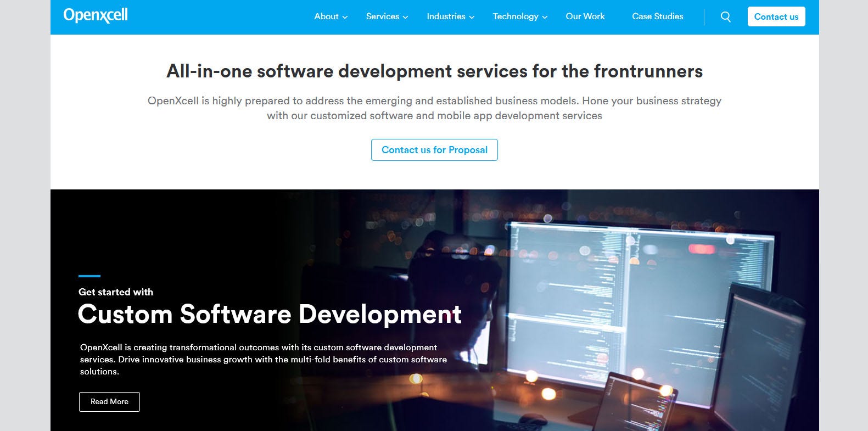This screenshot has width=868, height=431.
Task: Open the Services menu item
Action: tap(383, 16)
